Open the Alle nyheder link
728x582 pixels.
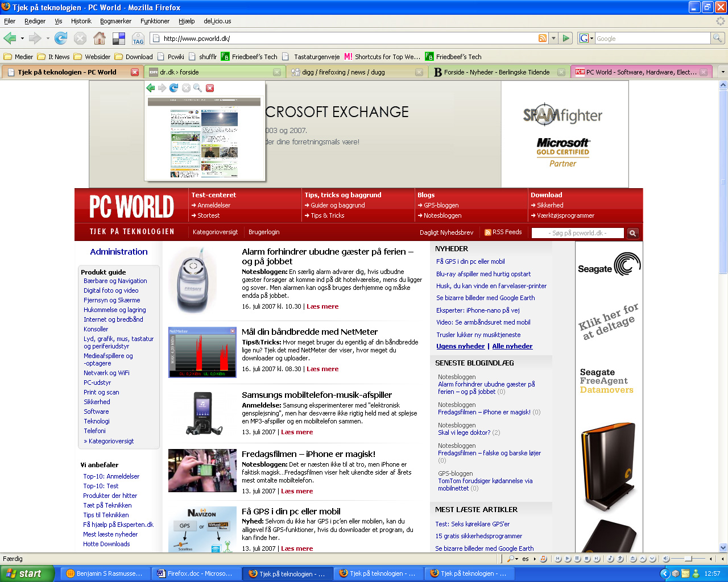[x=512, y=346]
